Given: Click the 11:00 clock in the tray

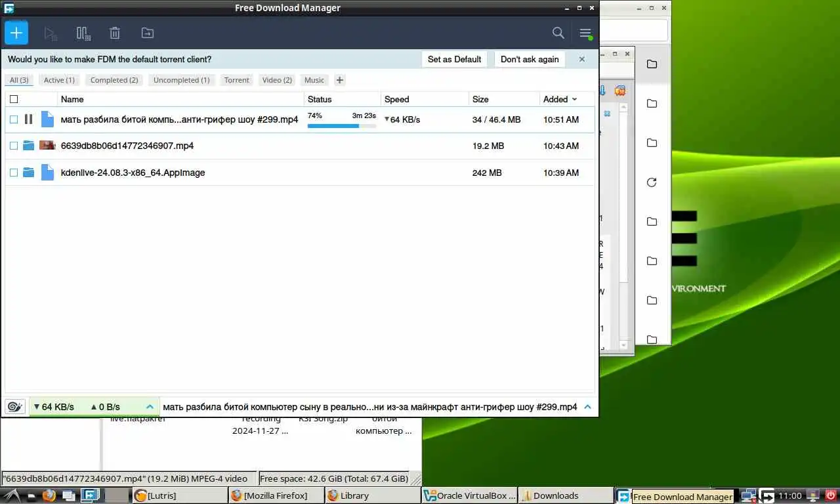Looking at the screenshot, I should point(790,495).
